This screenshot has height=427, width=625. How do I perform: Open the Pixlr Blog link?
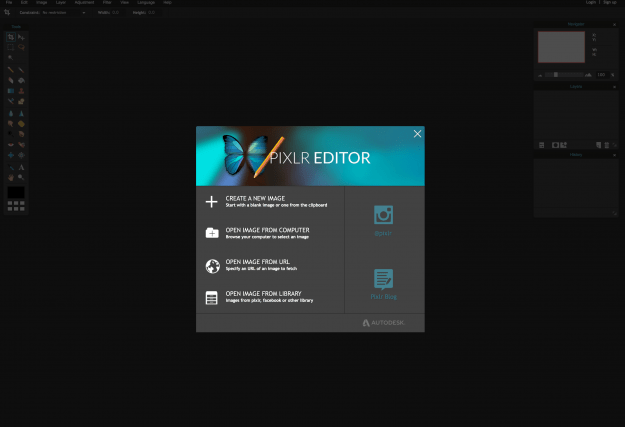(x=383, y=284)
